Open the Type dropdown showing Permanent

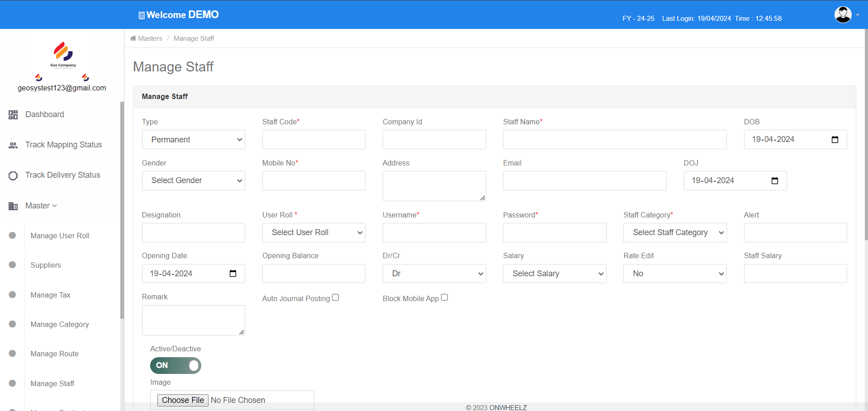[x=193, y=140]
